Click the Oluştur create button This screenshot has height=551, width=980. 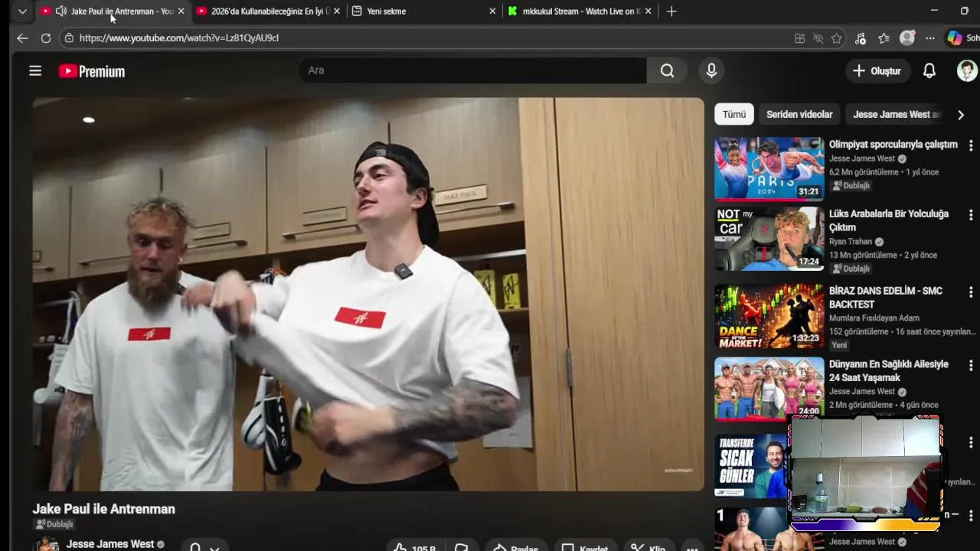[877, 71]
